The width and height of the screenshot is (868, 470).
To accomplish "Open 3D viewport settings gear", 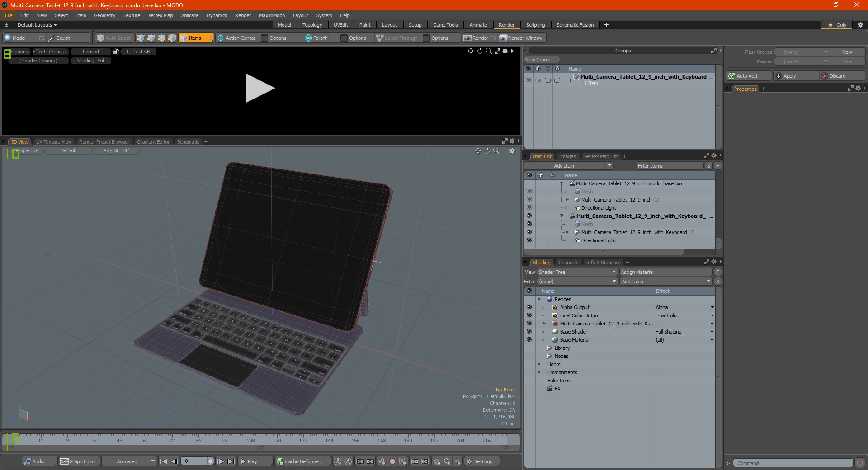I will pos(512,151).
